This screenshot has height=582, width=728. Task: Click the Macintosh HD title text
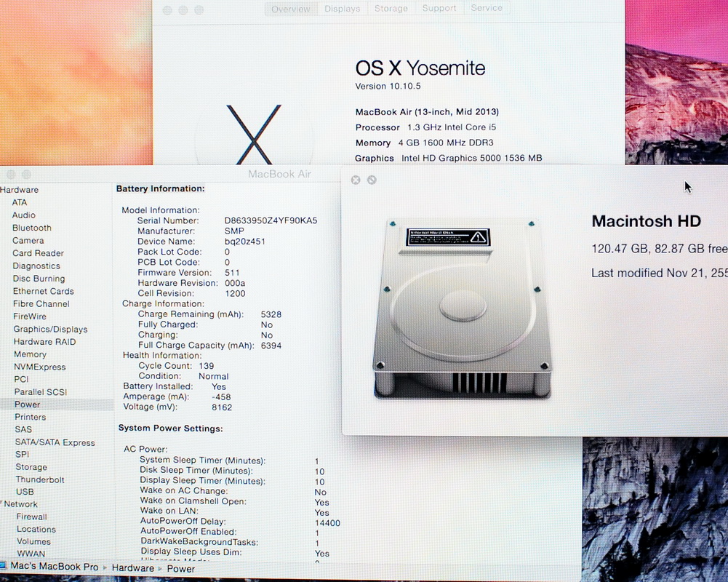pyautogui.click(x=647, y=221)
